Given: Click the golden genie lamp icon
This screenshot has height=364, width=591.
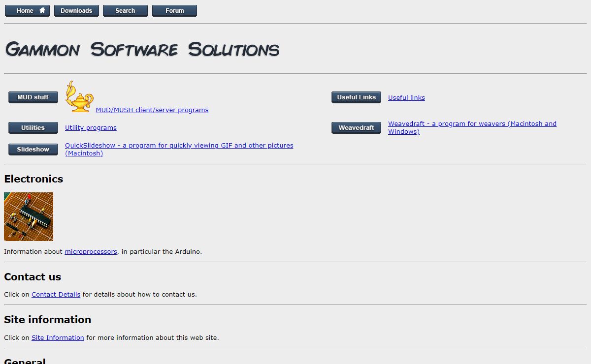Looking at the screenshot, I should pyautogui.click(x=79, y=96).
